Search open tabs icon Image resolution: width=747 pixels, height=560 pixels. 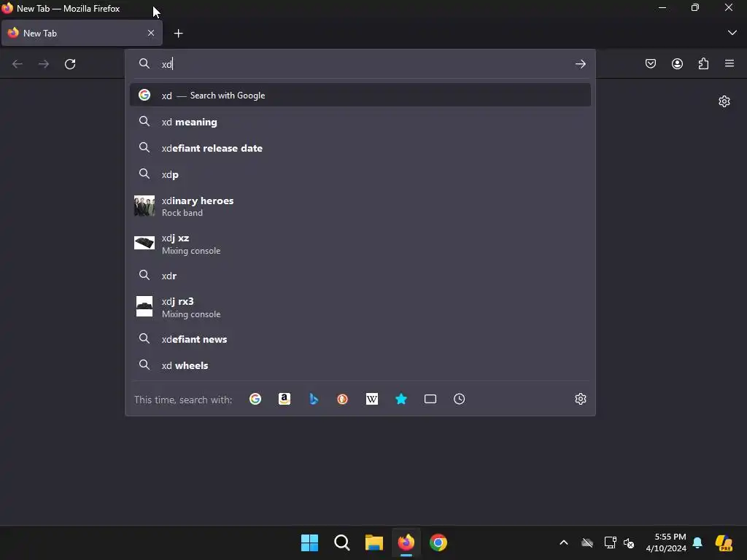click(430, 399)
